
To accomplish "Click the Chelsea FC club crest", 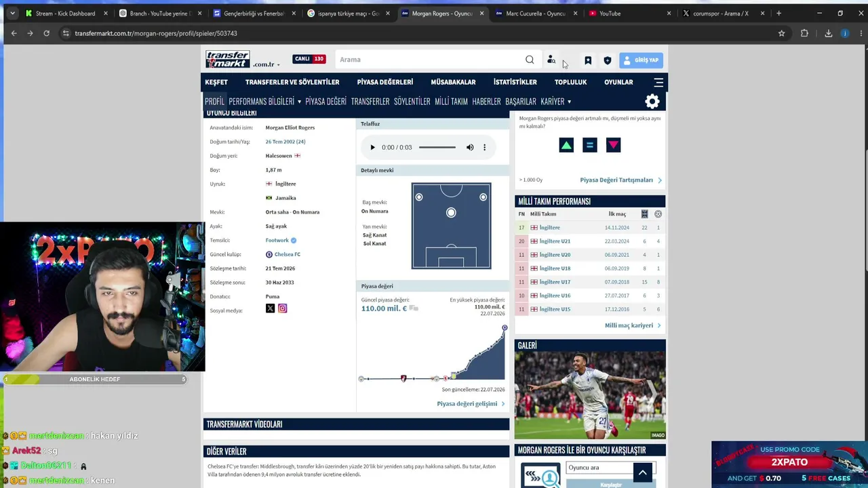I will (x=269, y=254).
